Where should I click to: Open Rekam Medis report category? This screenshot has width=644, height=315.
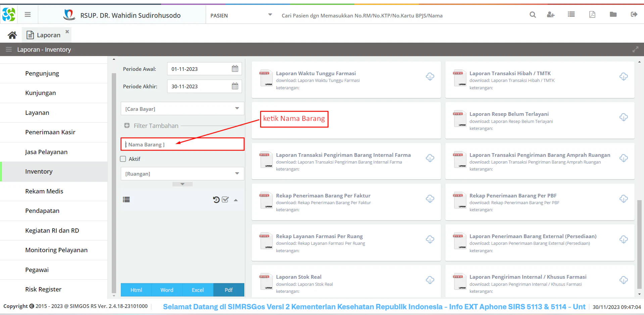coord(54,191)
